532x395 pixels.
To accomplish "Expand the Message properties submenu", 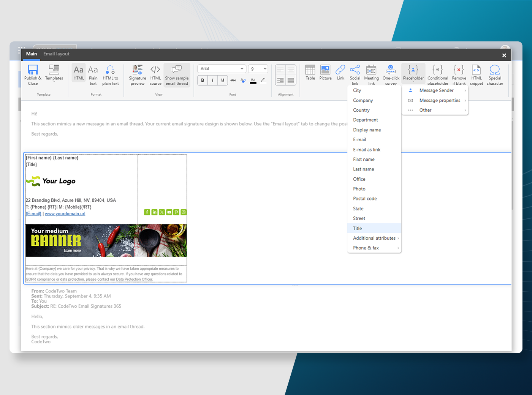I will (435, 100).
